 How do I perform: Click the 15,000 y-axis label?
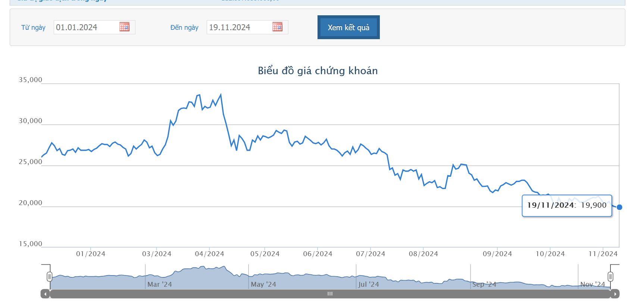(x=31, y=244)
